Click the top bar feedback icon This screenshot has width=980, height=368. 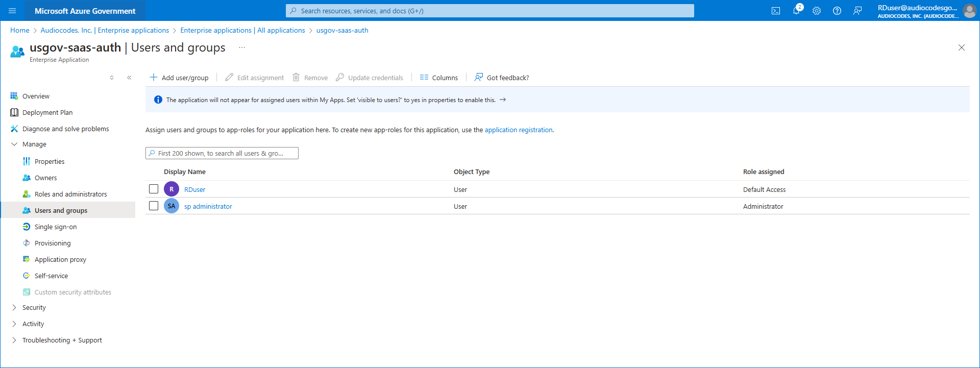857,11
